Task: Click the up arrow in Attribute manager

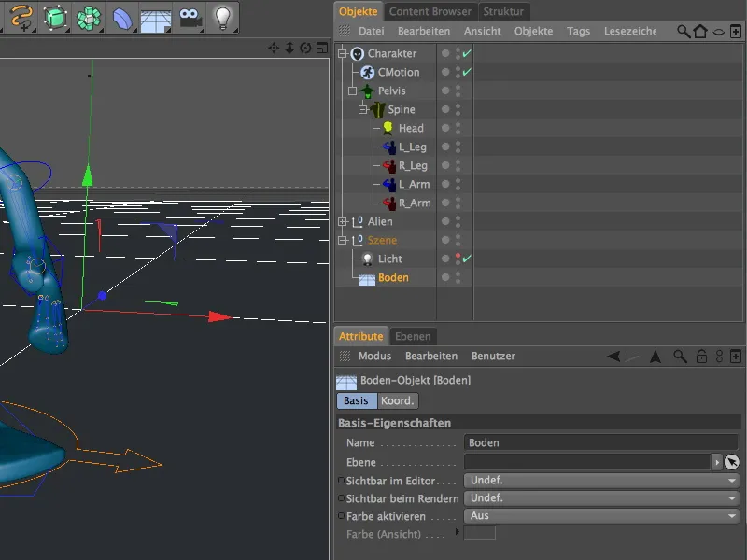Action: (x=655, y=357)
